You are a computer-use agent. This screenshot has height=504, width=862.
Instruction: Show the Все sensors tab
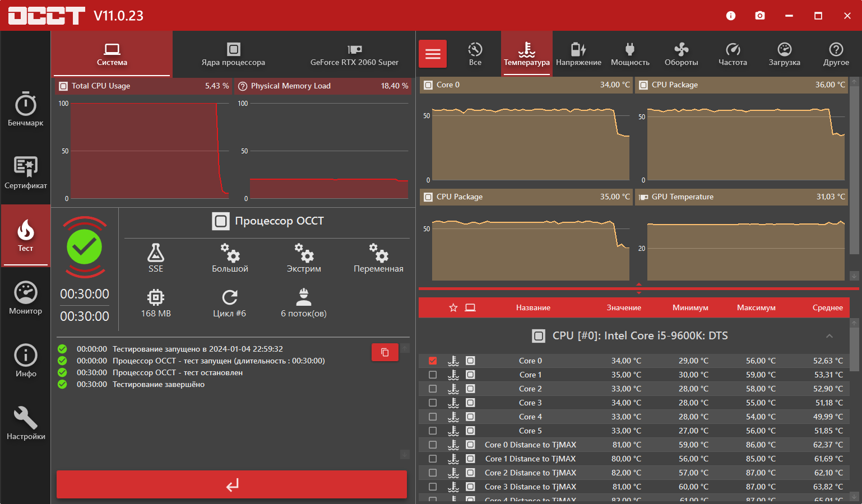(475, 54)
